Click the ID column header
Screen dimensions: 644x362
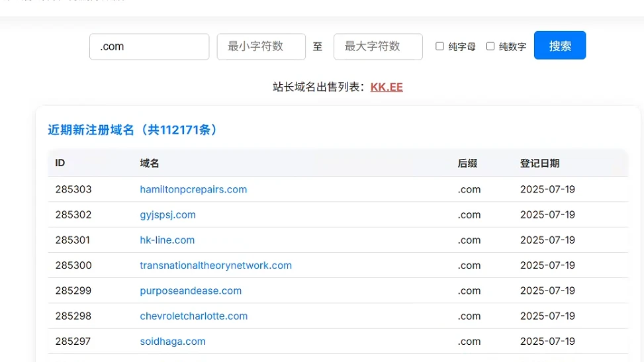coord(60,163)
